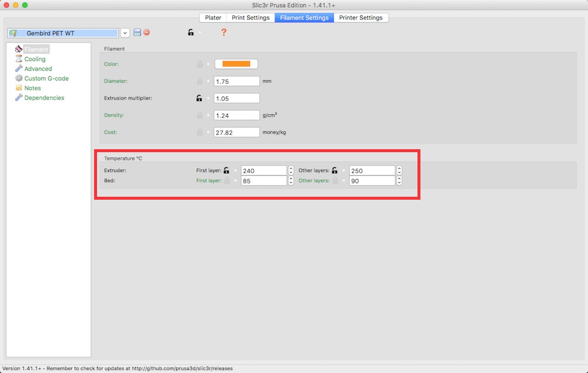This screenshot has height=373, width=588.
Task: Open the filament preset dropdown arrow
Action: (x=125, y=33)
